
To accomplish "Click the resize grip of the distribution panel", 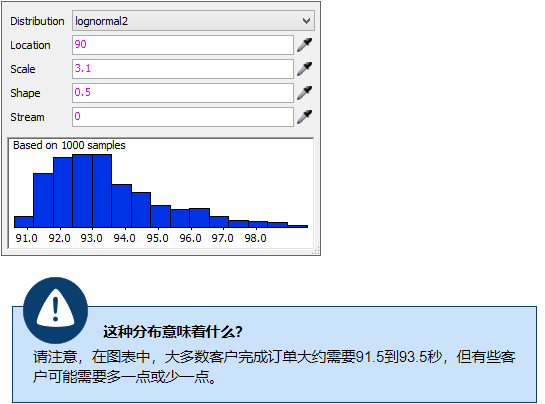I will [316, 251].
